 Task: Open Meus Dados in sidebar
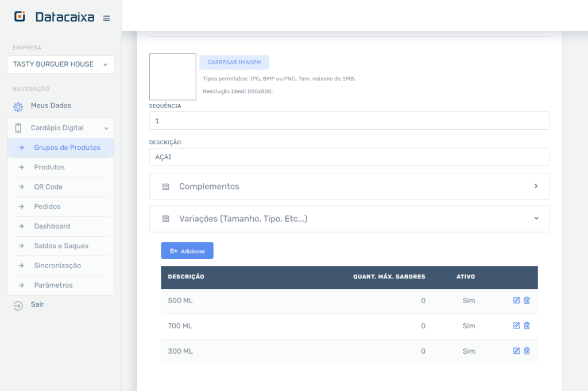[51, 106]
